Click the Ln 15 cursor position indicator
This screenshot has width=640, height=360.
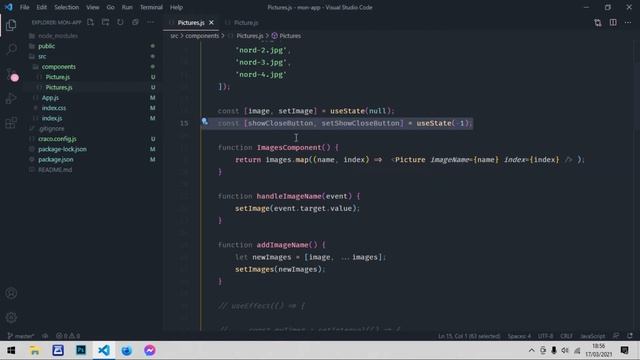(469, 336)
